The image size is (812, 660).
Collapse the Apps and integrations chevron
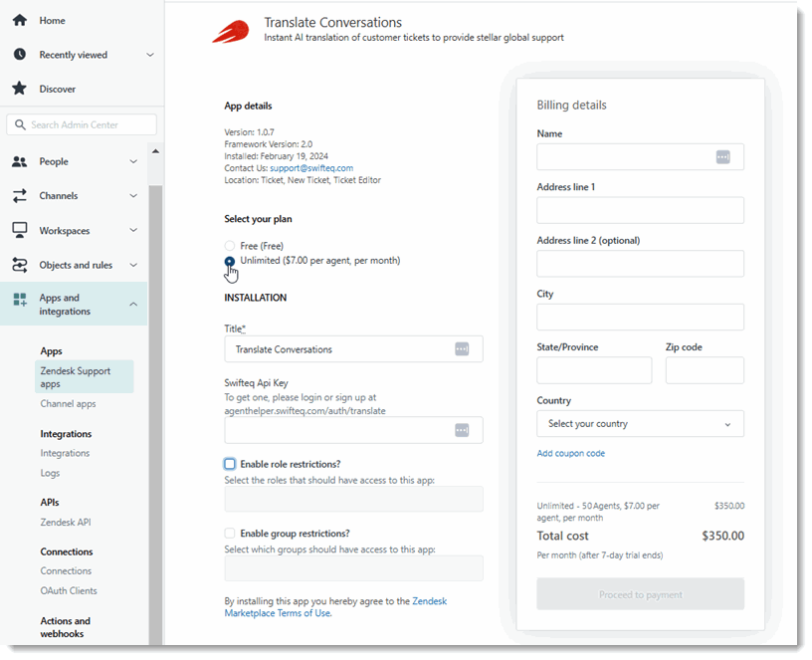pyautogui.click(x=133, y=304)
